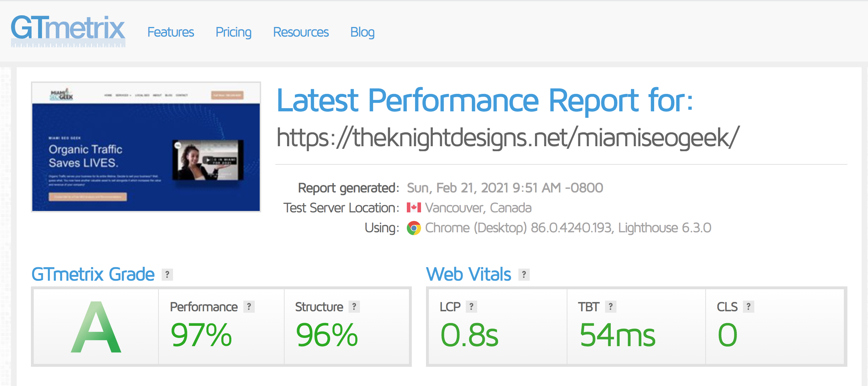Click the TBT help question mark
The image size is (868, 386).
coord(610,306)
